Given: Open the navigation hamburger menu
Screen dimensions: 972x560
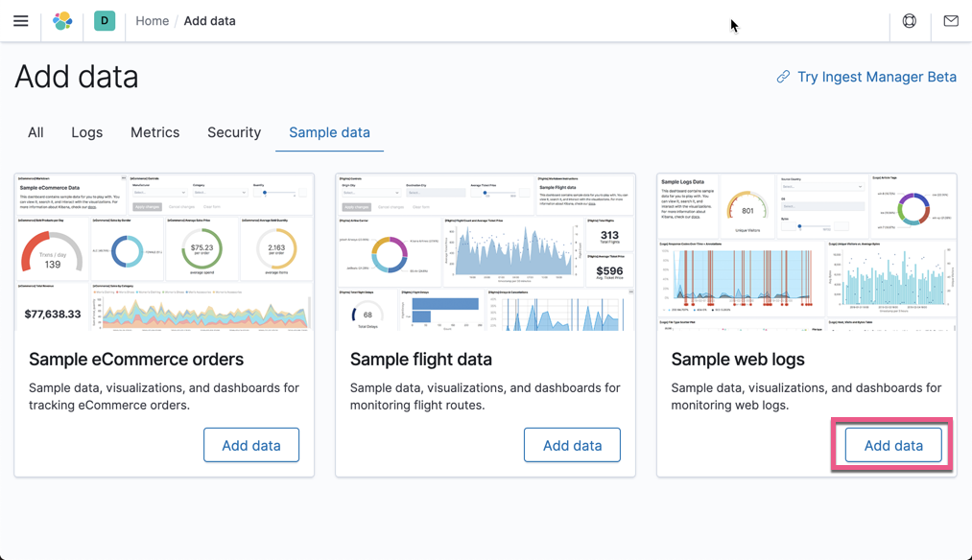Looking at the screenshot, I should tap(20, 20).
